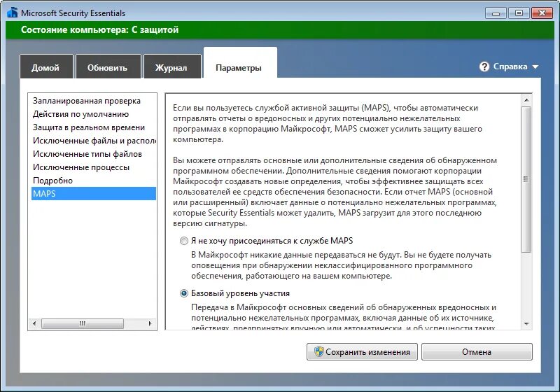The height and width of the screenshot is (392, 560).
Task: Click the Отмена button
Action: (477, 351)
